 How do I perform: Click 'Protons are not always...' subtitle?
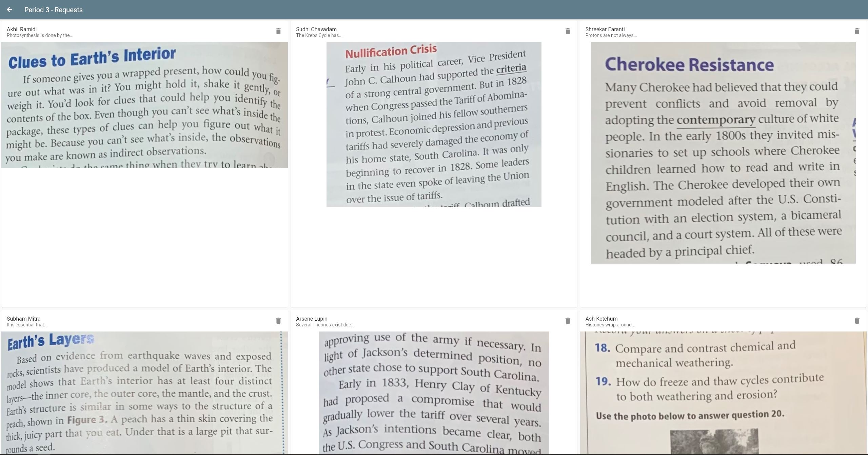click(x=611, y=35)
